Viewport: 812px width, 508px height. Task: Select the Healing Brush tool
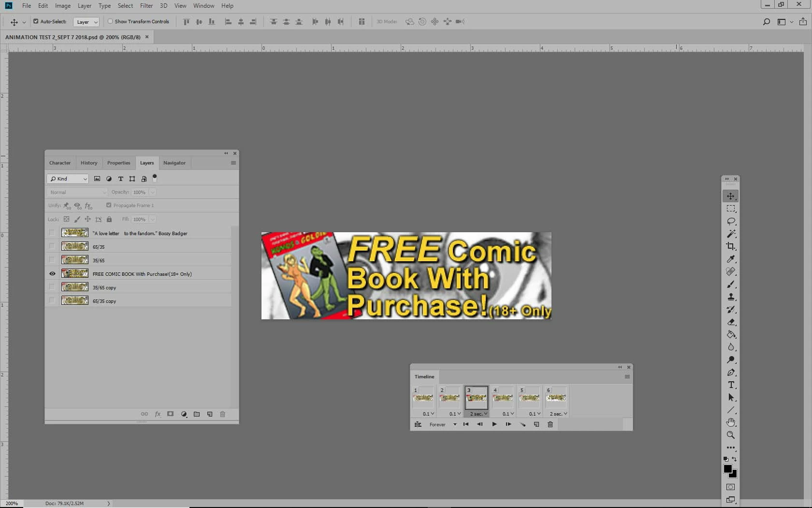730,271
